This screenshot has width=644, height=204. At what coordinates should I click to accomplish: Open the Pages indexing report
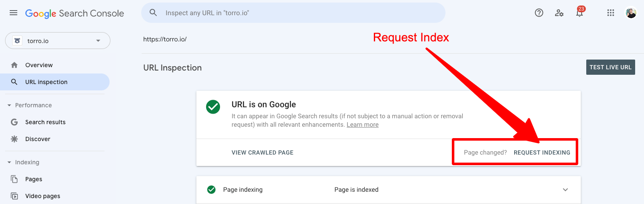coord(34,179)
